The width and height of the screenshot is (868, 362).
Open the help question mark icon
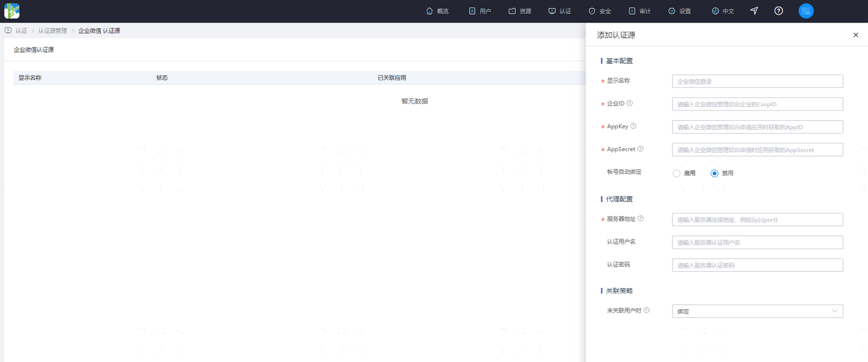coord(779,11)
